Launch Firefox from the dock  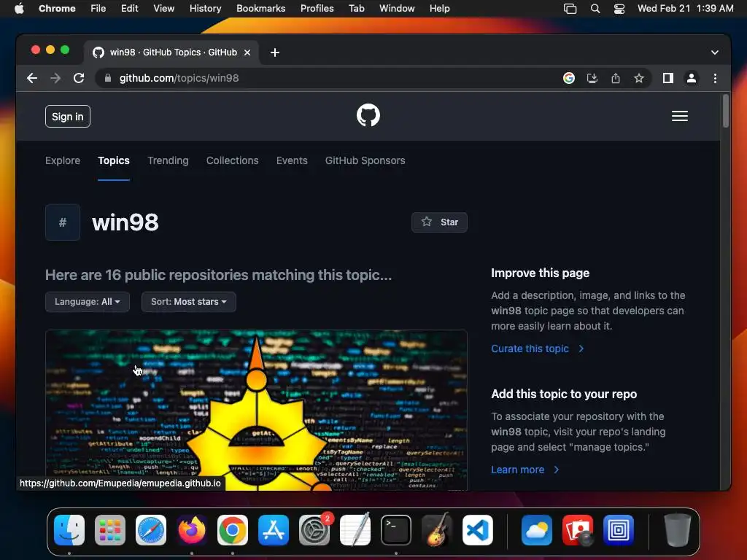192,530
